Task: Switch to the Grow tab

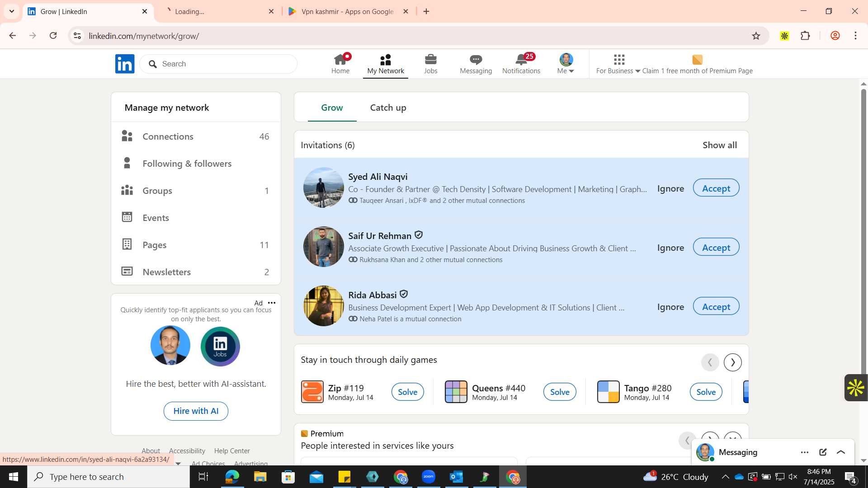Action: click(332, 108)
